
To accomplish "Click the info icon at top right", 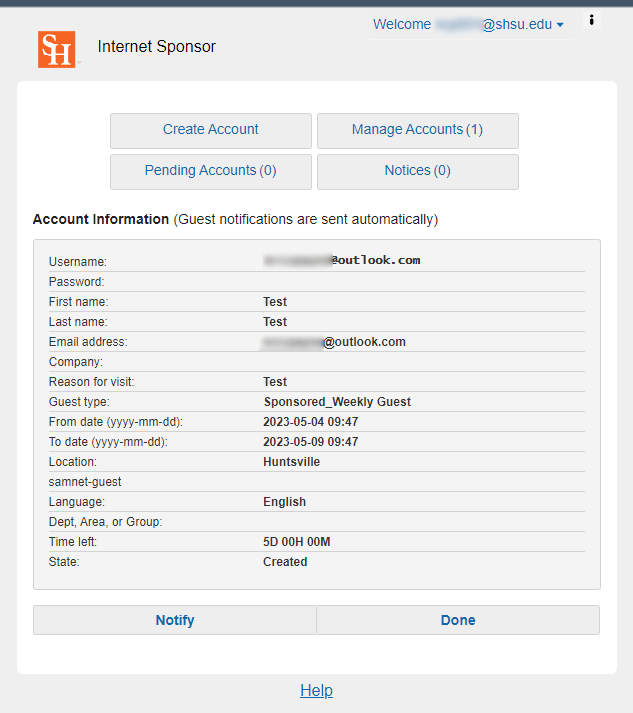I will (x=591, y=20).
